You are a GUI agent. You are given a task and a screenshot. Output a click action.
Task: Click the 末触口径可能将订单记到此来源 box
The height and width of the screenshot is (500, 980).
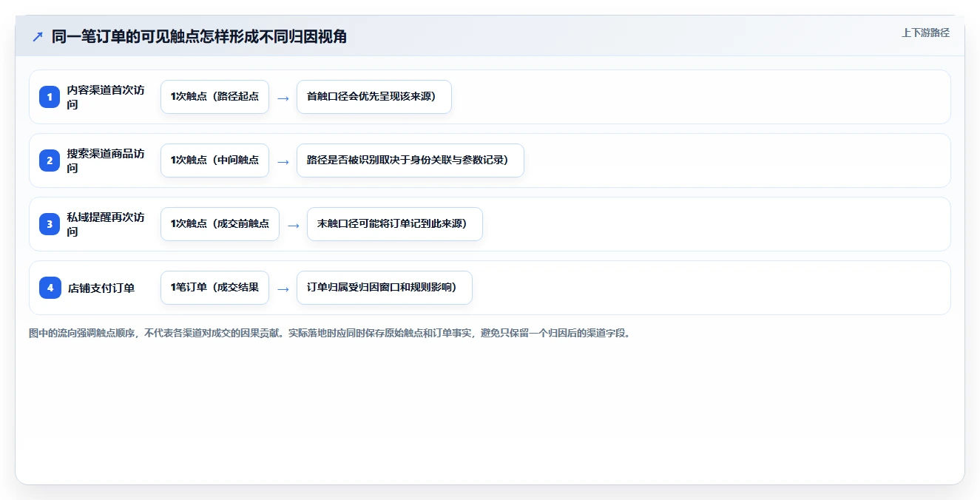(395, 224)
